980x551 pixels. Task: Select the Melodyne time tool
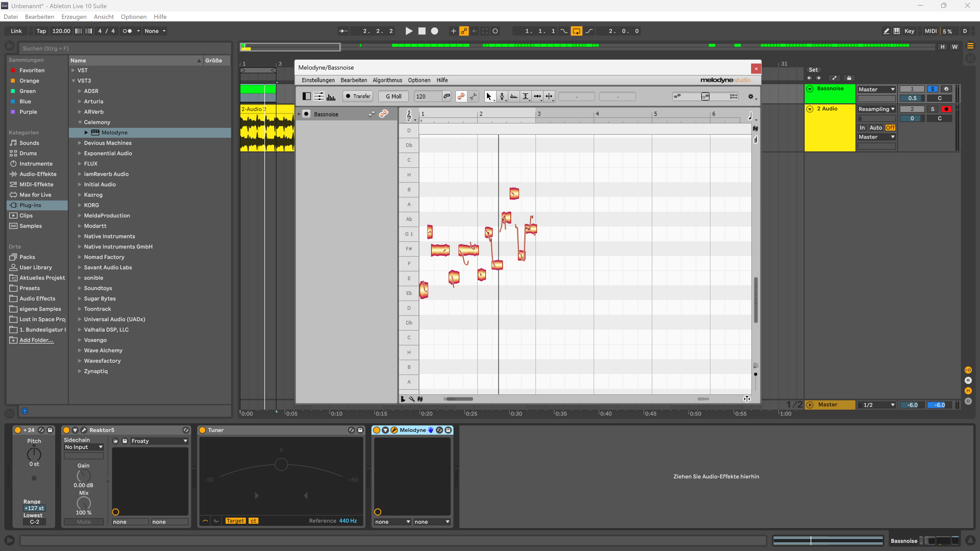coord(537,96)
